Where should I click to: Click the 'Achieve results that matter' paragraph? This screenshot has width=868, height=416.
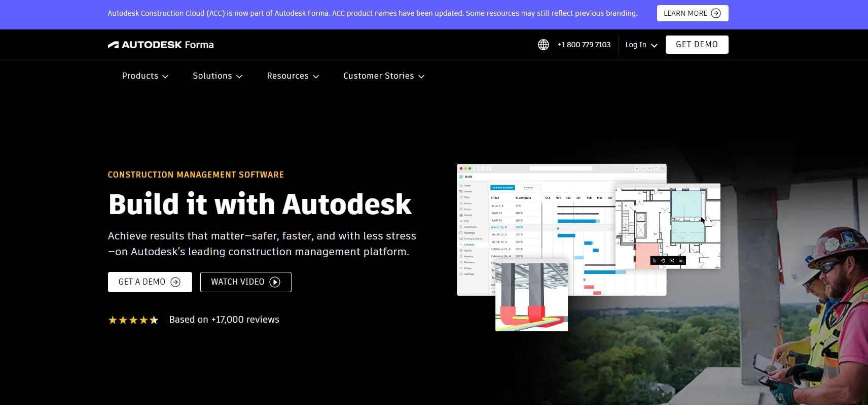click(262, 244)
